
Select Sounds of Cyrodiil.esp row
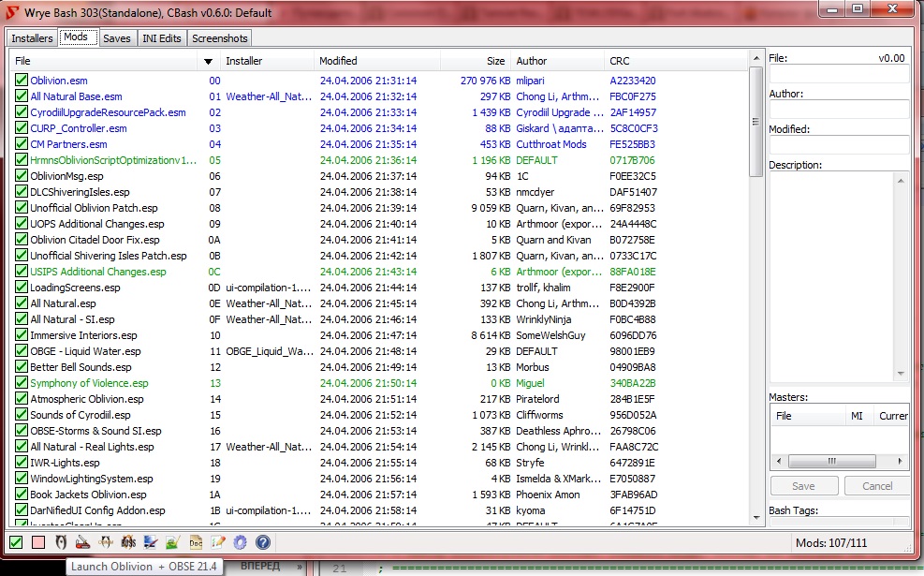click(378, 415)
